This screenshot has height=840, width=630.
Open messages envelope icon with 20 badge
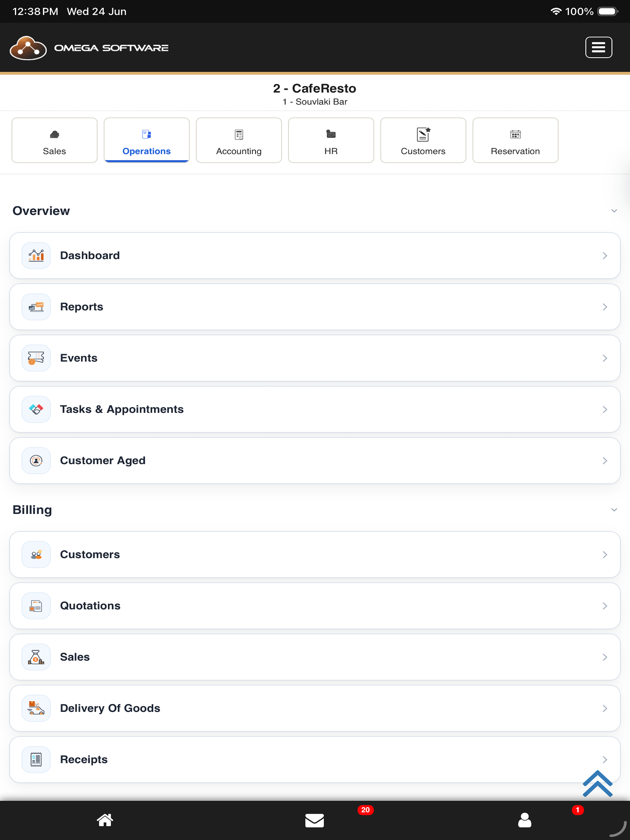coord(314,820)
